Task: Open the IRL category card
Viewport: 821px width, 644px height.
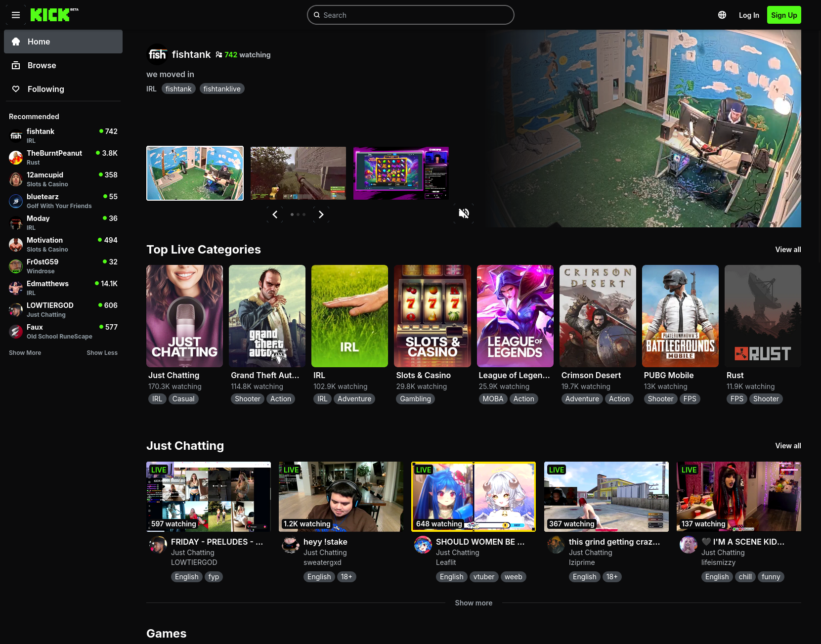Action: coord(350,316)
